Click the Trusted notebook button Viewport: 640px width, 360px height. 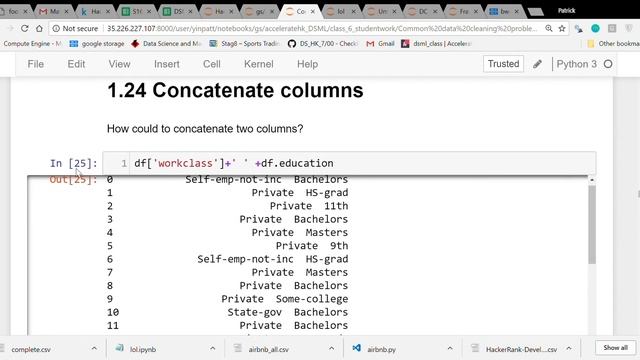click(x=503, y=64)
